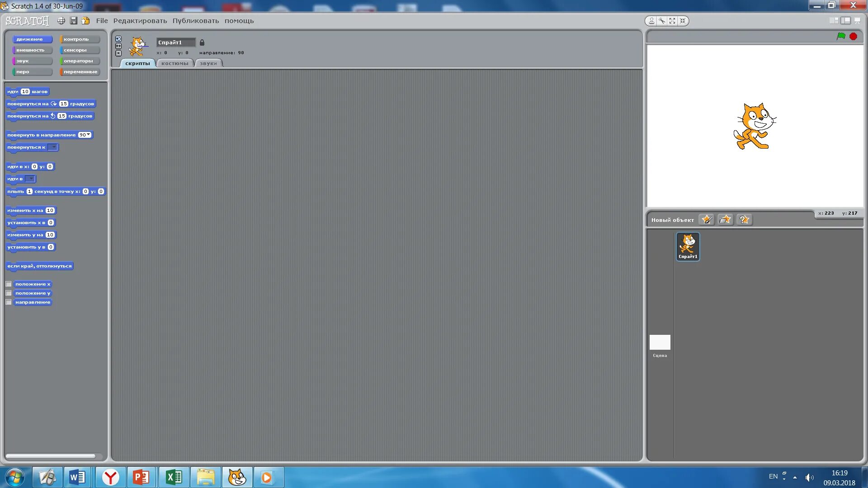Image resolution: width=868 pixels, height=488 pixels.
Task: Open Yandex browser from taskbar
Action: coord(110,477)
